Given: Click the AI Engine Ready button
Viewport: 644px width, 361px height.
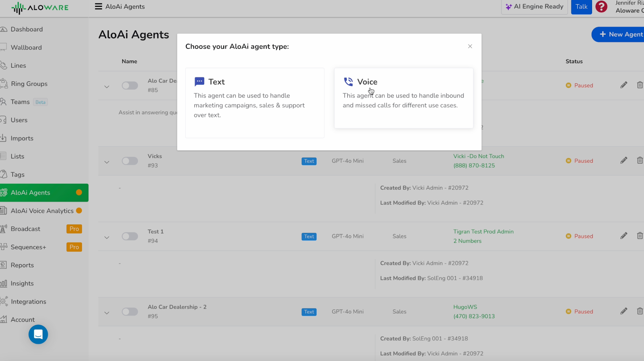Looking at the screenshot, I should tap(535, 7).
